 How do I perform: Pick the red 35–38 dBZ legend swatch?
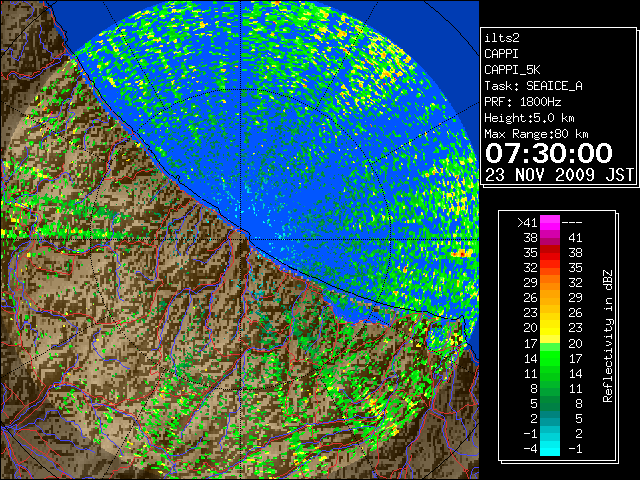(x=550, y=253)
